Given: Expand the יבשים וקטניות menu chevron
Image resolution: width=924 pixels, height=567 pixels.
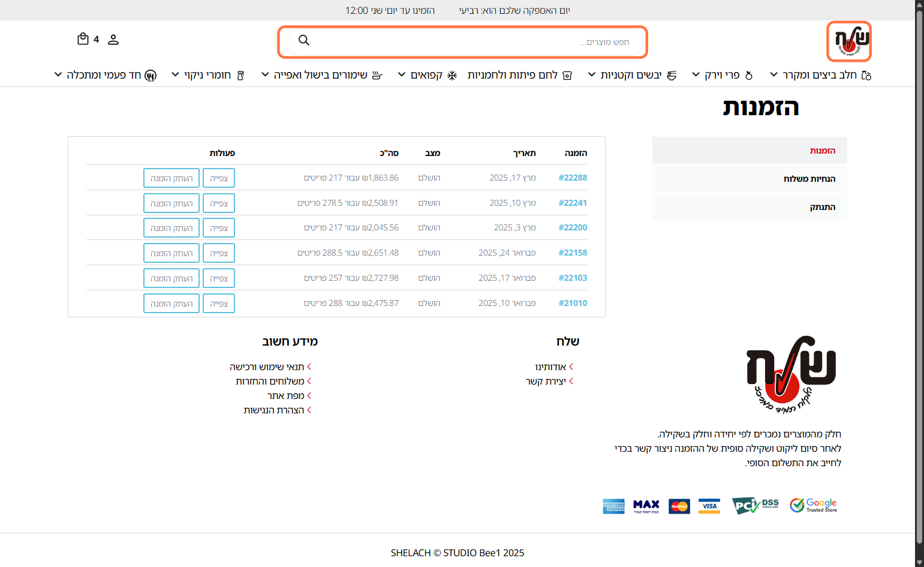Looking at the screenshot, I should [x=592, y=74].
